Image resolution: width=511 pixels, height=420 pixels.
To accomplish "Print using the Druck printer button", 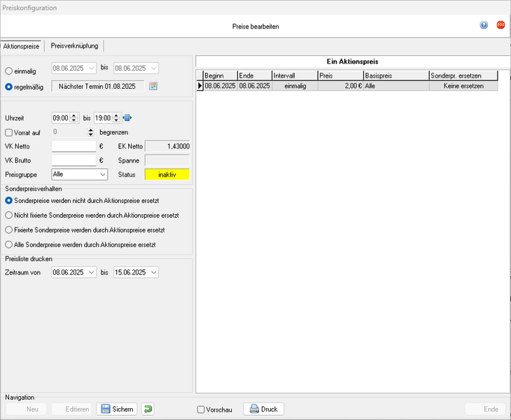I will [263, 409].
